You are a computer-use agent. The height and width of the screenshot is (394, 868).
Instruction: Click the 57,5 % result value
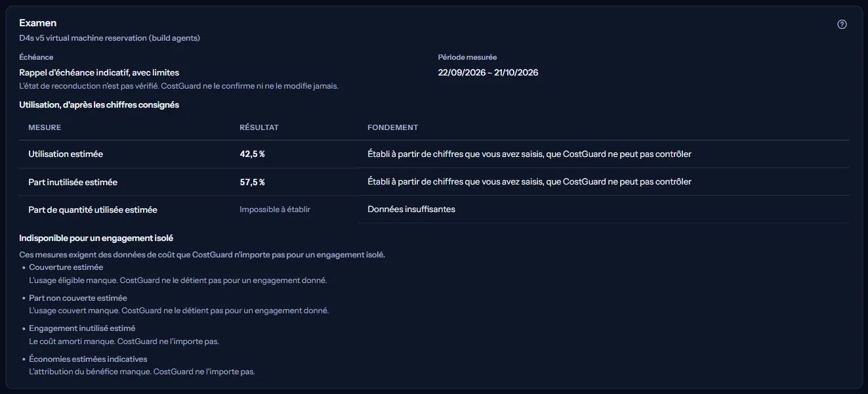[x=252, y=182]
